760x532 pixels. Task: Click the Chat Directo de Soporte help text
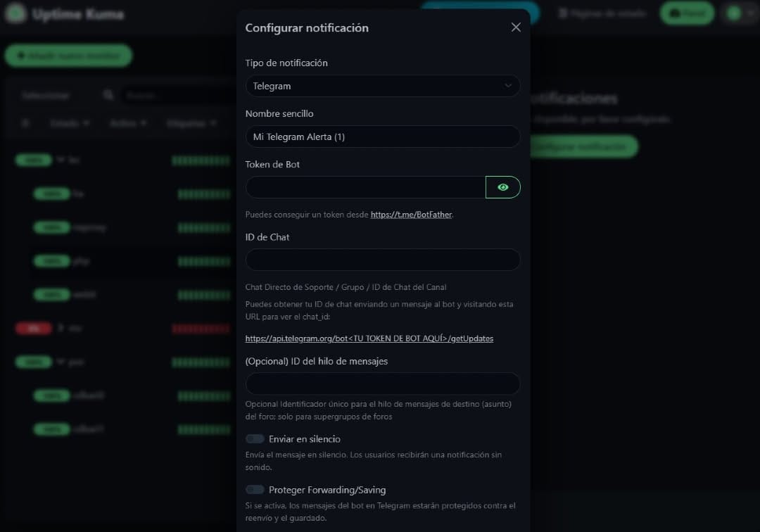tap(346, 287)
